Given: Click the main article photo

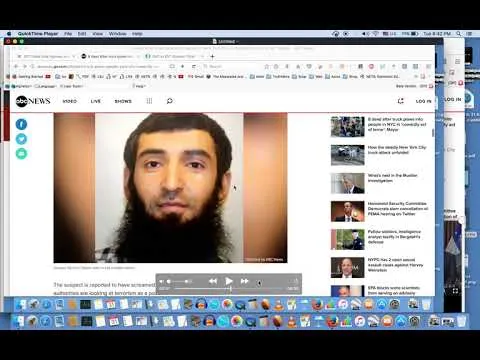Looking at the screenshot, I should point(170,188).
